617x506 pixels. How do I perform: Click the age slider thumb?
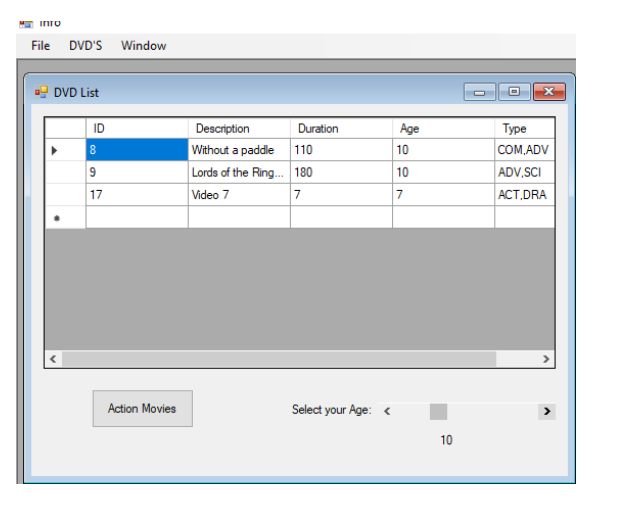coord(438,412)
